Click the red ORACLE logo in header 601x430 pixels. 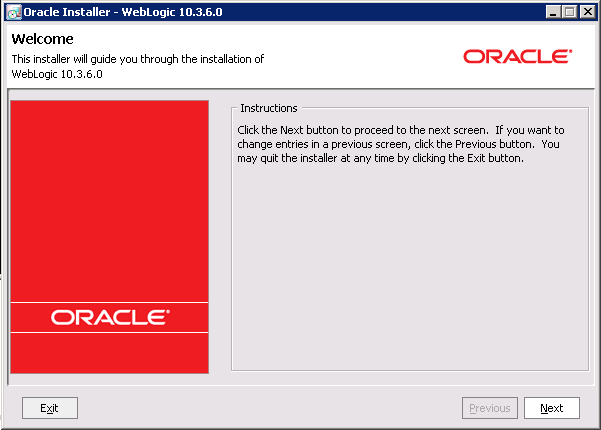click(517, 56)
